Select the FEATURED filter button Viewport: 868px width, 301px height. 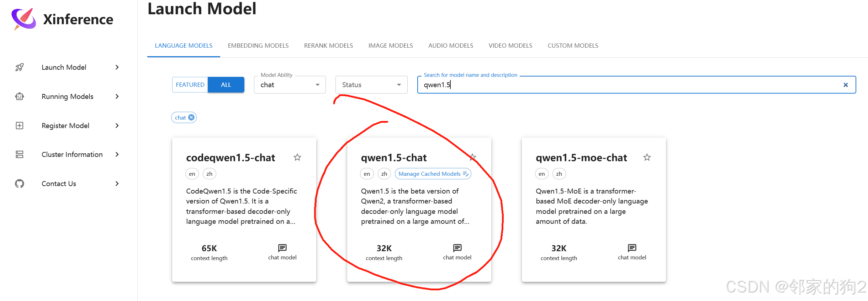[190, 85]
